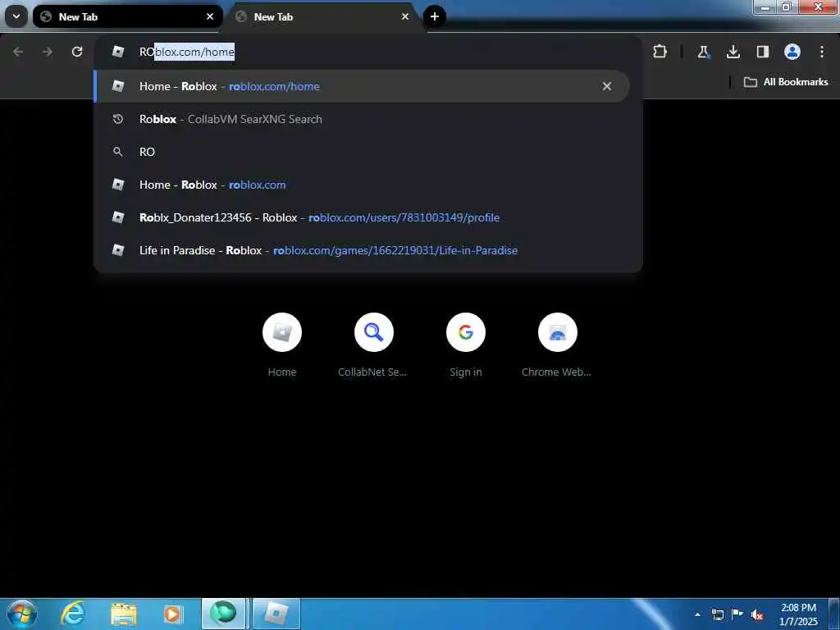Click the muted volume tray icon

[757, 615]
